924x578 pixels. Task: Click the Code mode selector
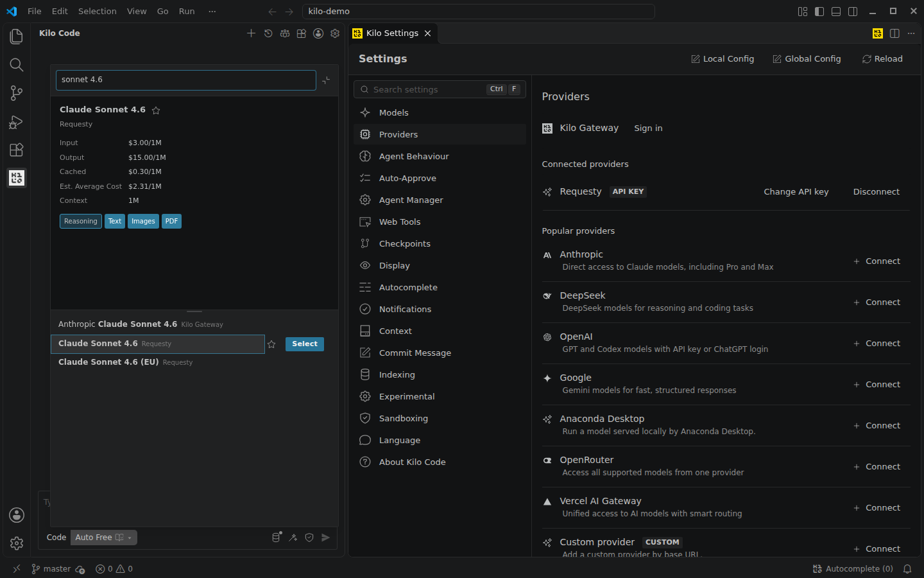[x=56, y=538]
